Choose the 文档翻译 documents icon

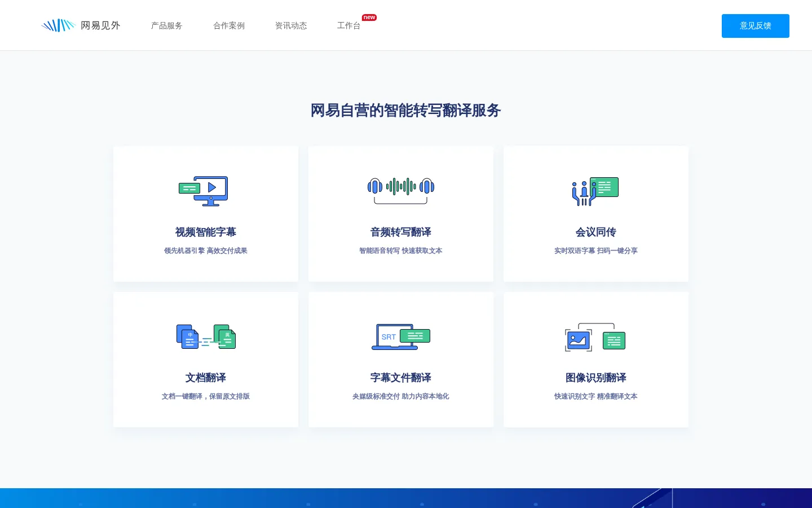(x=206, y=337)
